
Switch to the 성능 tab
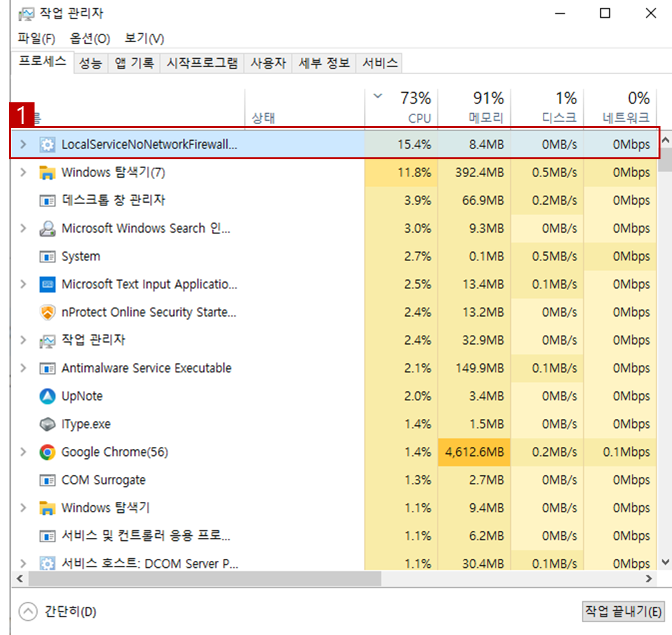91,63
